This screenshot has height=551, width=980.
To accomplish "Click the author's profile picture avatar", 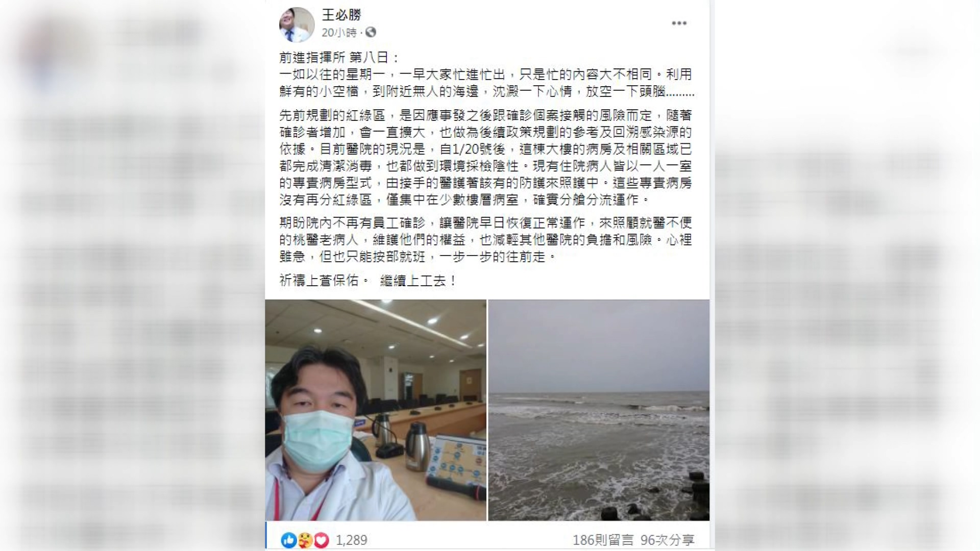I will [x=297, y=24].
